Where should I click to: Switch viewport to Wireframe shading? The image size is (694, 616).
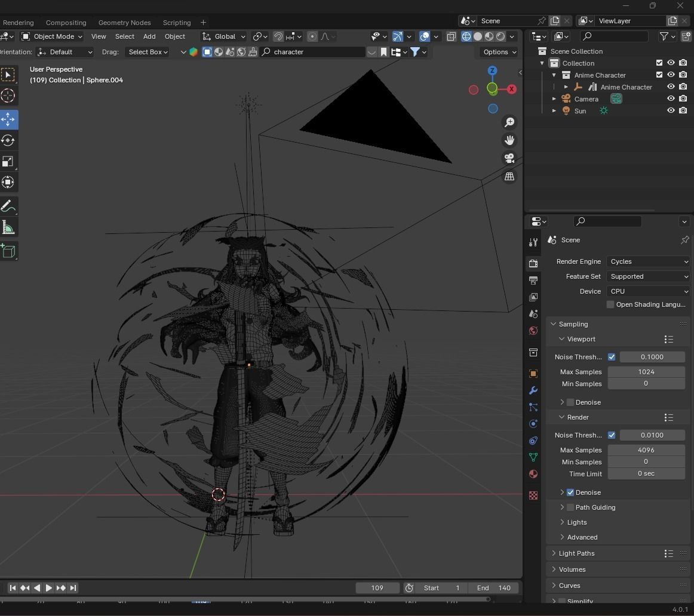466,36
